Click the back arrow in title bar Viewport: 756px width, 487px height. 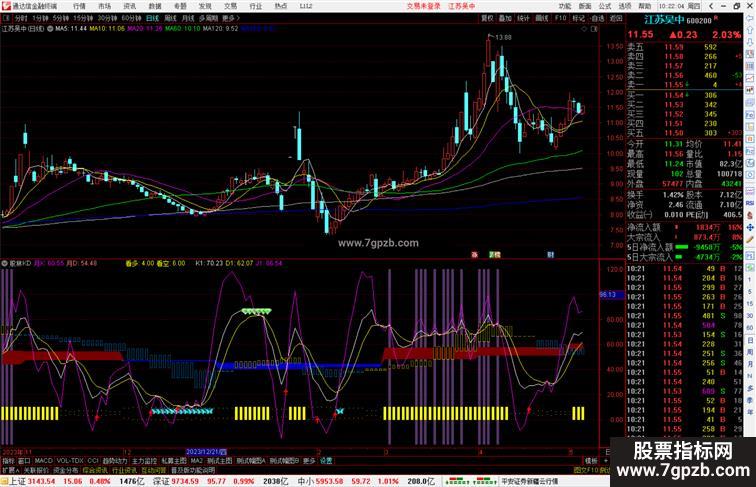point(711,6)
